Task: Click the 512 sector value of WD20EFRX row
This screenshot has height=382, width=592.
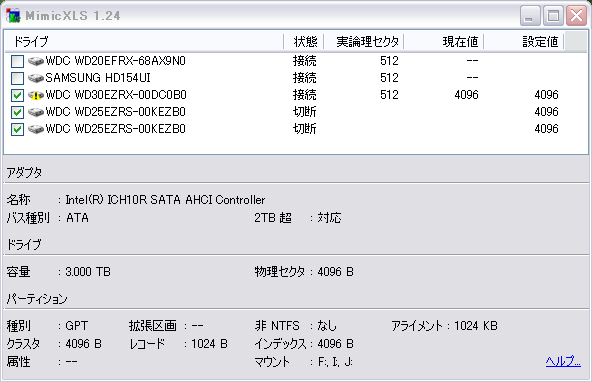Action: coord(389,61)
